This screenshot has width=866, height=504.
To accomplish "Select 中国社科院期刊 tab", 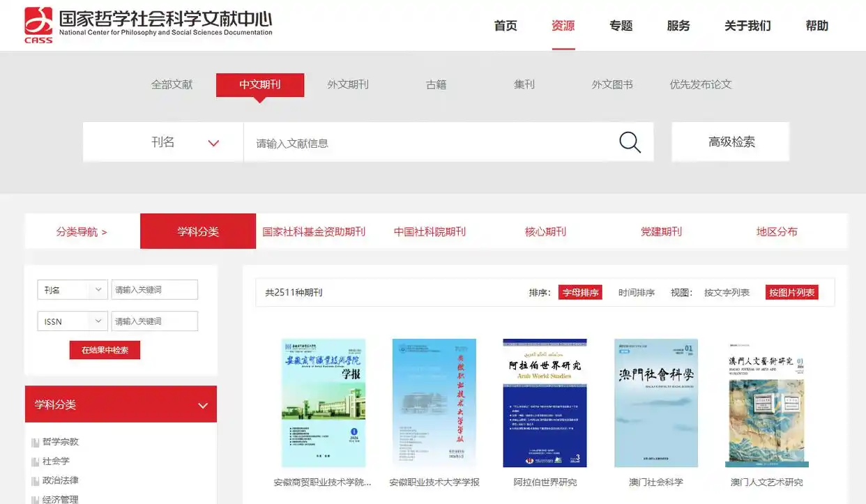I will (x=430, y=231).
